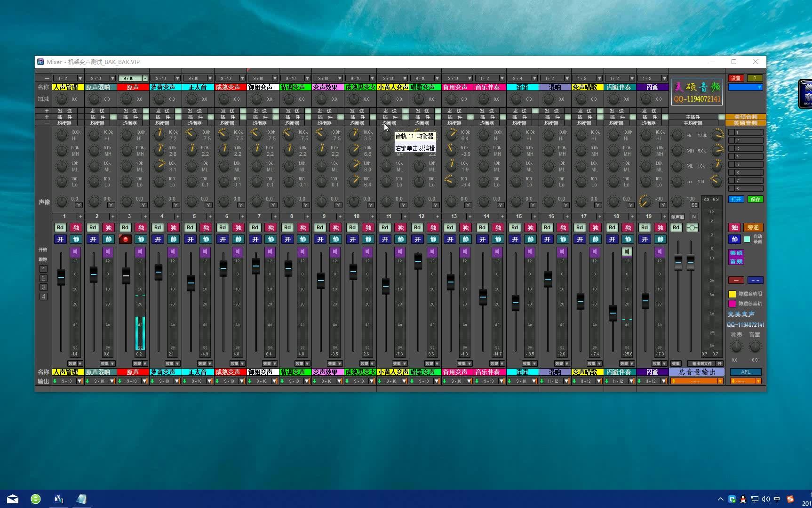Open output dropdown under 人声管理 track

pos(68,381)
